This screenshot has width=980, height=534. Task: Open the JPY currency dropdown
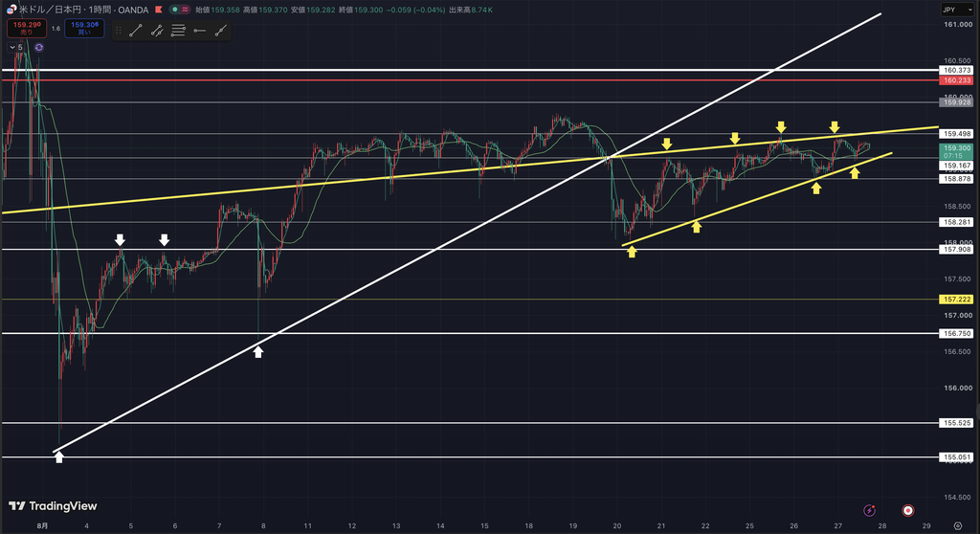(x=957, y=10)
